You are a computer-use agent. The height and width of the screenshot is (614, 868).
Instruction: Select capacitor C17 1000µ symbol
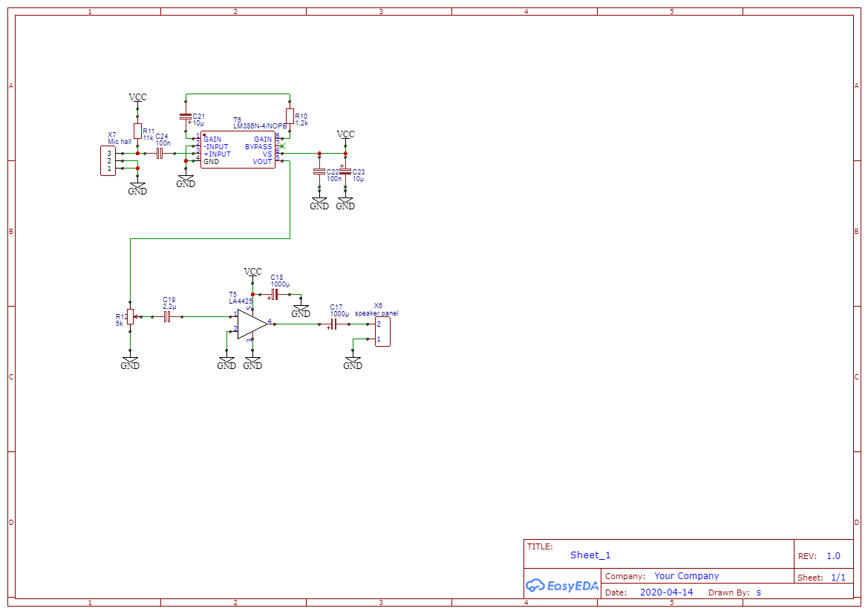tap(333, 324)
